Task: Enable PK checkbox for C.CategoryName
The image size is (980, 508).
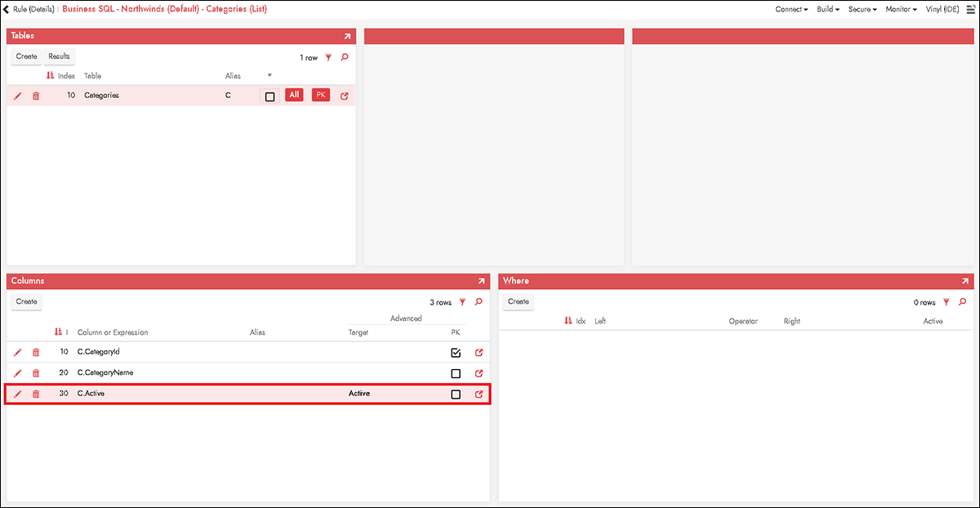Action: point(456,373)
